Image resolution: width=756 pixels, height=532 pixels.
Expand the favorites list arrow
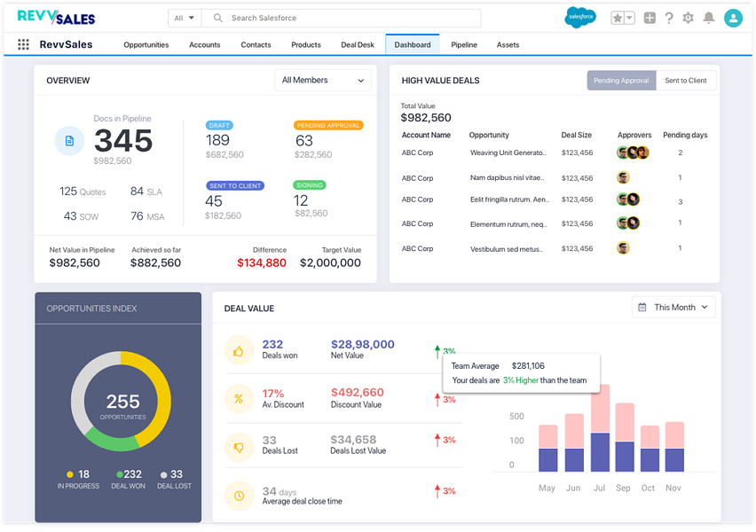tap(630, 18)
